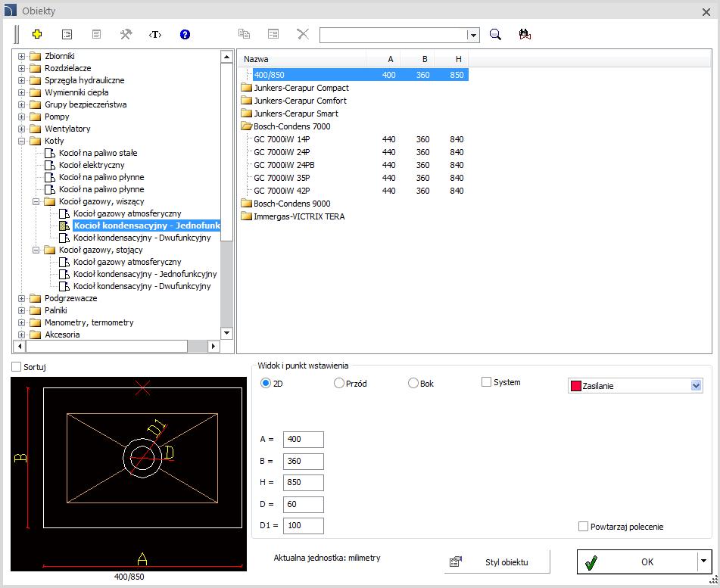This screenshot has height=588, width=720.
Task: Click the H = value input field
Action: tap(304, 482)
